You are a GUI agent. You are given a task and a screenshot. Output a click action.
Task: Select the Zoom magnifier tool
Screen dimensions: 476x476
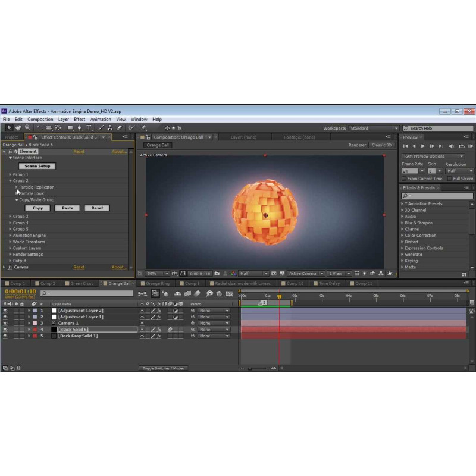27,127
